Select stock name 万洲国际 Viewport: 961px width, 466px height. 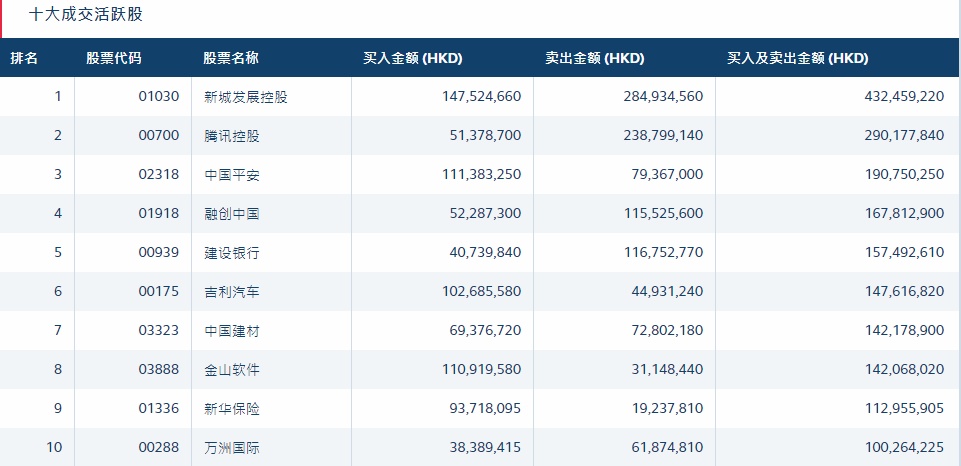pyautogui.click(x=232, y=448)
